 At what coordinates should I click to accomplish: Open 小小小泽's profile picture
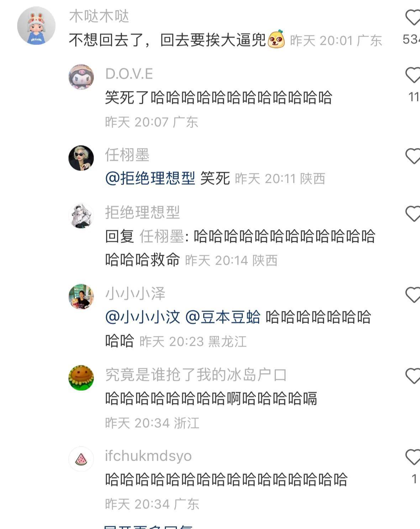coord(81,297)
